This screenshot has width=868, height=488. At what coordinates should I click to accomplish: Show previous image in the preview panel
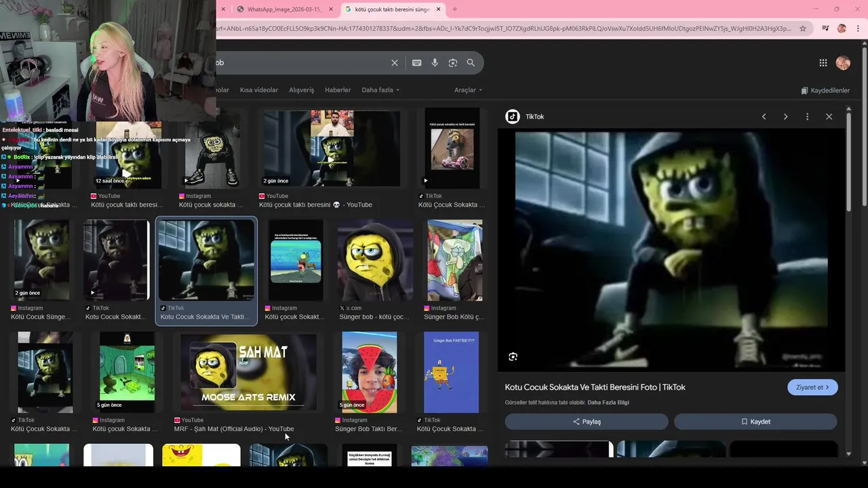pyautogui.click(x=764, y=117)
